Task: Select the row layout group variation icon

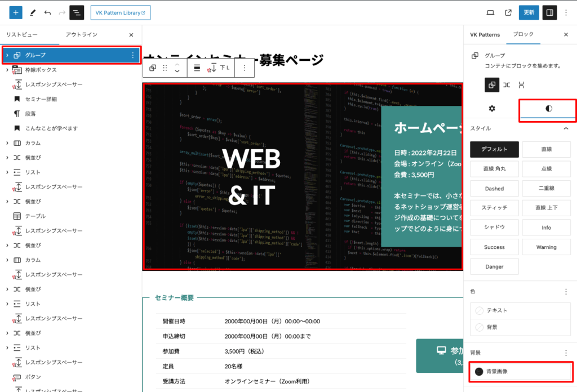Action: [x=507, y=85]
